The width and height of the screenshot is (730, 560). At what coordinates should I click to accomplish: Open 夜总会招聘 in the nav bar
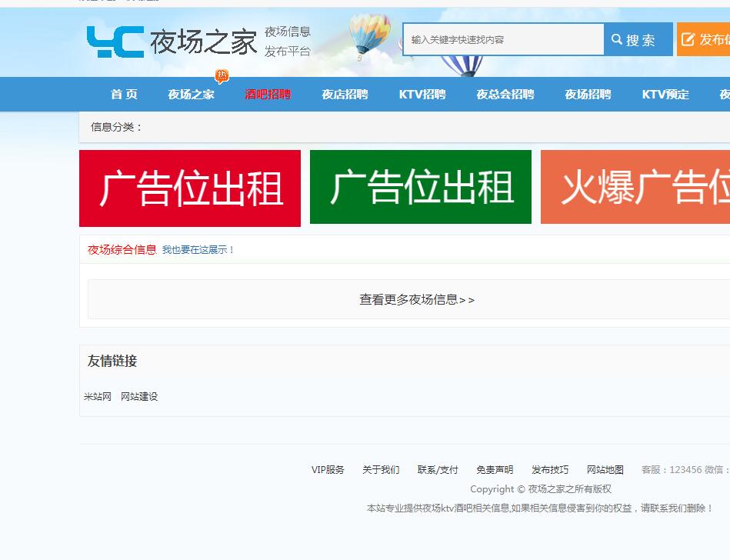pyautogui.click(x=505, y=95)
